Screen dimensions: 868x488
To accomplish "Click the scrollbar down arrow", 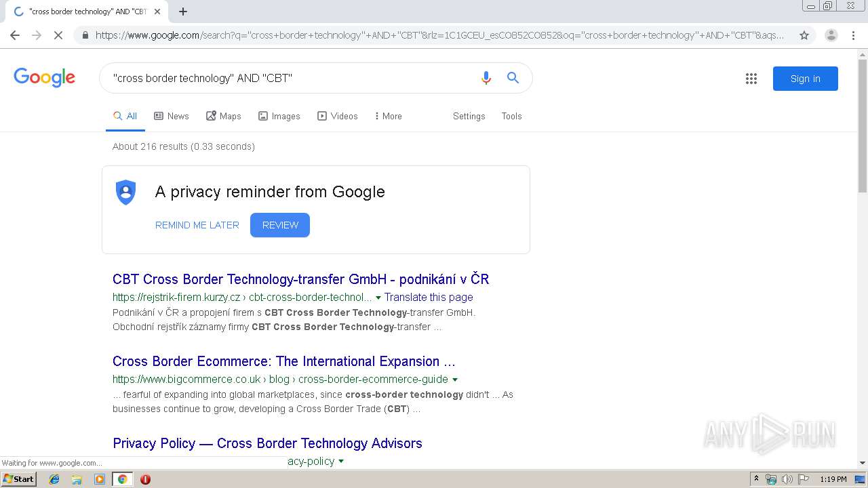I will pos(863,463).
